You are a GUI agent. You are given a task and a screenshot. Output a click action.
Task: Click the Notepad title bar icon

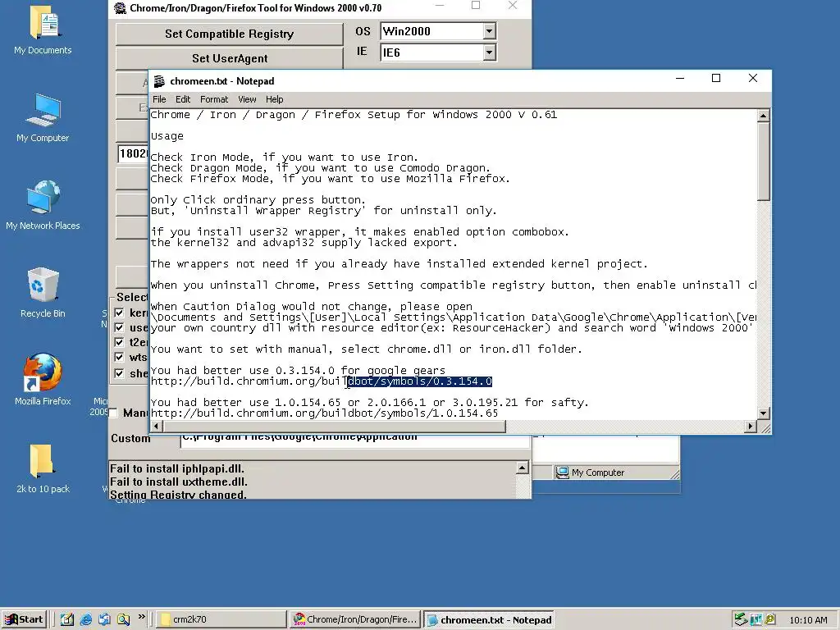159,81
